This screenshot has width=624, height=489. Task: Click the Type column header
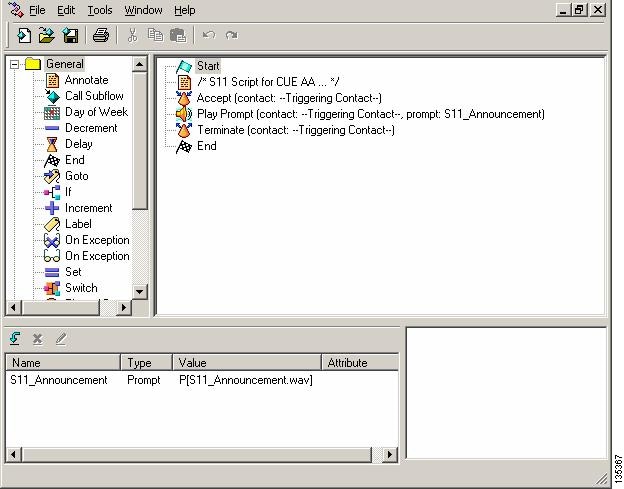point(147,362)
